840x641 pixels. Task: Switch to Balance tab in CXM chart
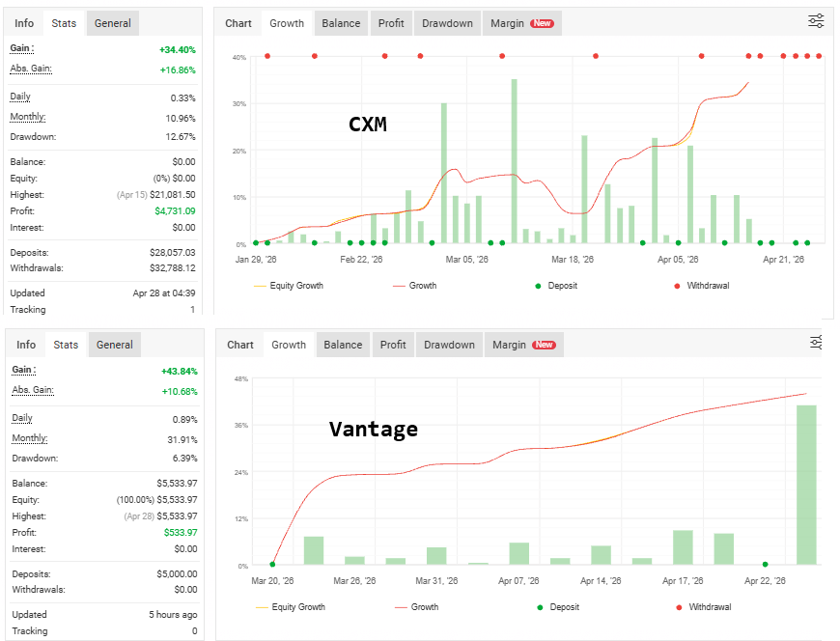(x=341, y=23)
